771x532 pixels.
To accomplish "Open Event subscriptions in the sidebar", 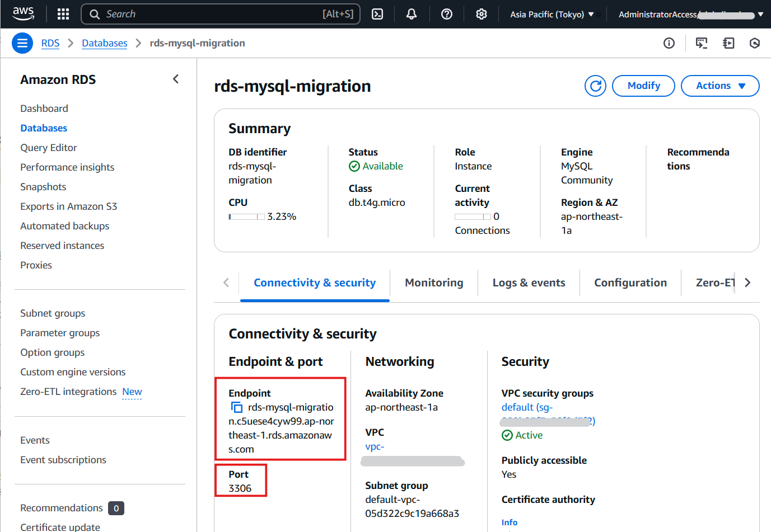I will pos(63,460).
